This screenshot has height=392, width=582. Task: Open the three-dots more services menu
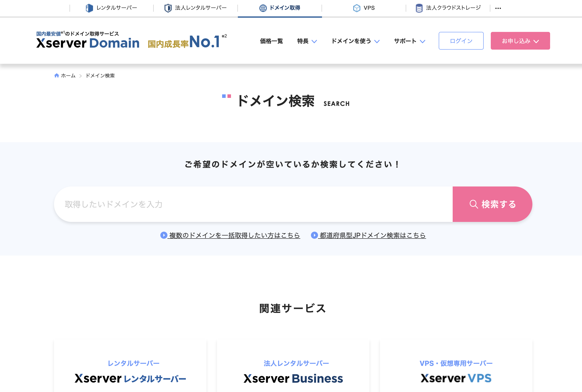tap(498, 8)
